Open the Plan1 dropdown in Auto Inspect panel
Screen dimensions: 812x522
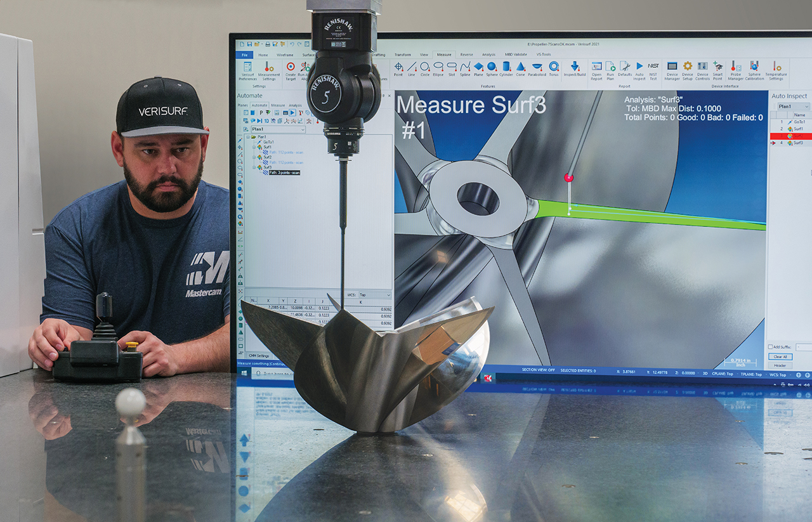(x=794, y=107)
